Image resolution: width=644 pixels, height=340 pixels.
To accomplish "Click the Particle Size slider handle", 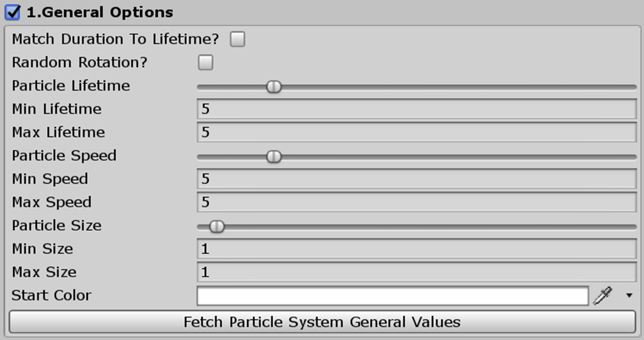I will click(217, 226).
